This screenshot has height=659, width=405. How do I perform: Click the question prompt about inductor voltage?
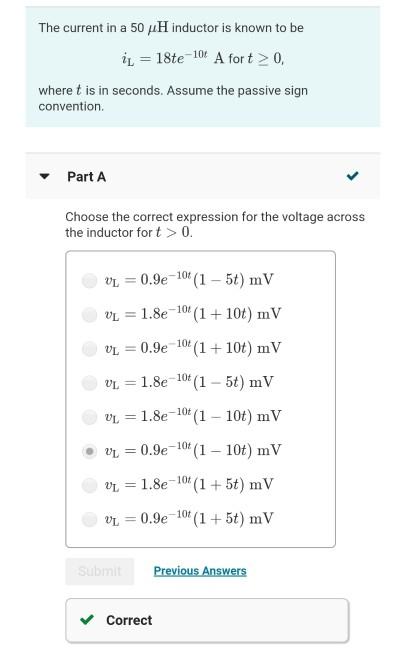click(215, 224)
